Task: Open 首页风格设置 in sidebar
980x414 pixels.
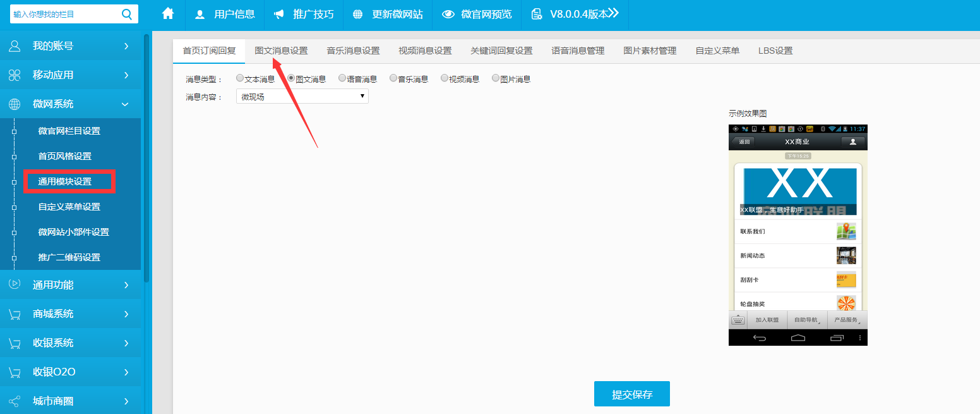Action: pos(64,156)
